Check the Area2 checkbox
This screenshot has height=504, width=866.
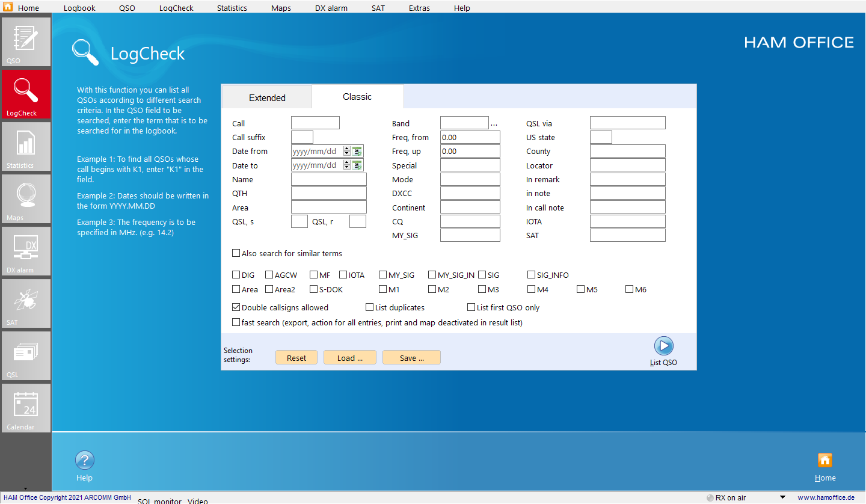(x=269, y=289)
